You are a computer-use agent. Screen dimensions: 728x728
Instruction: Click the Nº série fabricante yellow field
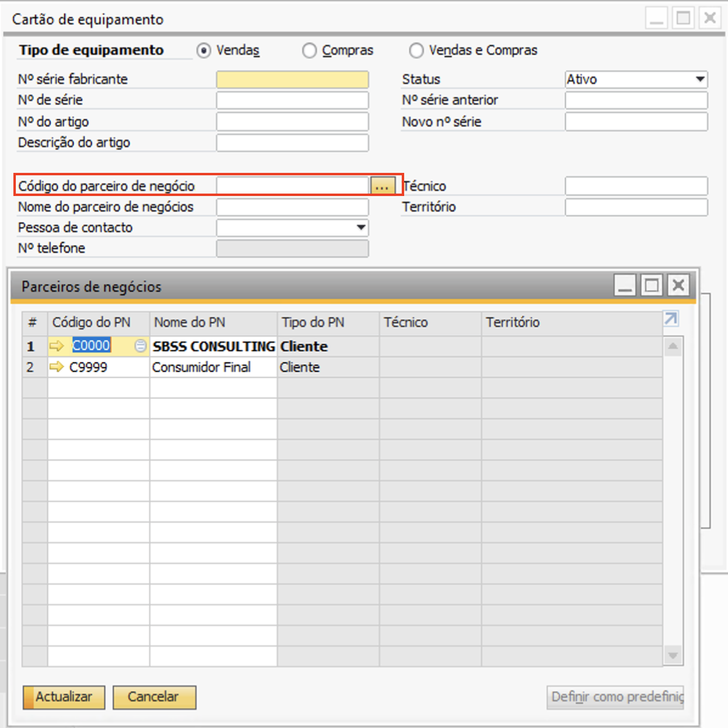pos(292,80)
